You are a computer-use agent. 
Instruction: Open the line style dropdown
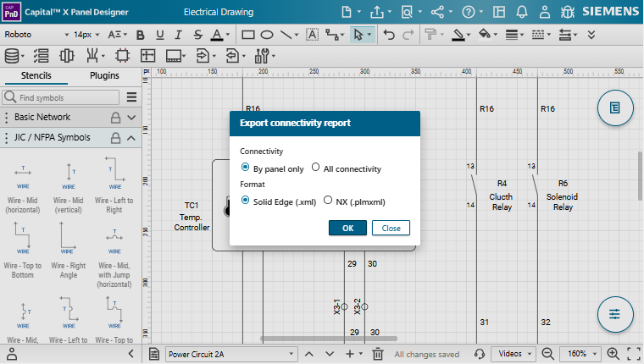tap(541, 35)
